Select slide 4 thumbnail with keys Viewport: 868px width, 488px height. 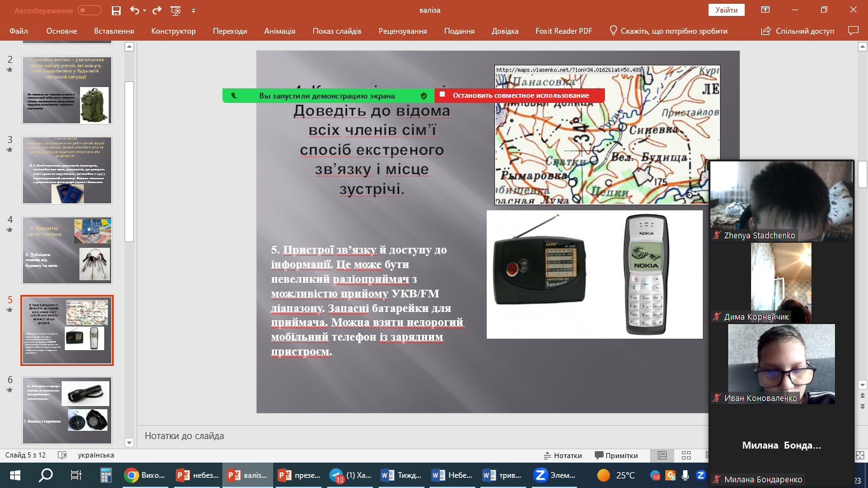[x=67, y=250]
